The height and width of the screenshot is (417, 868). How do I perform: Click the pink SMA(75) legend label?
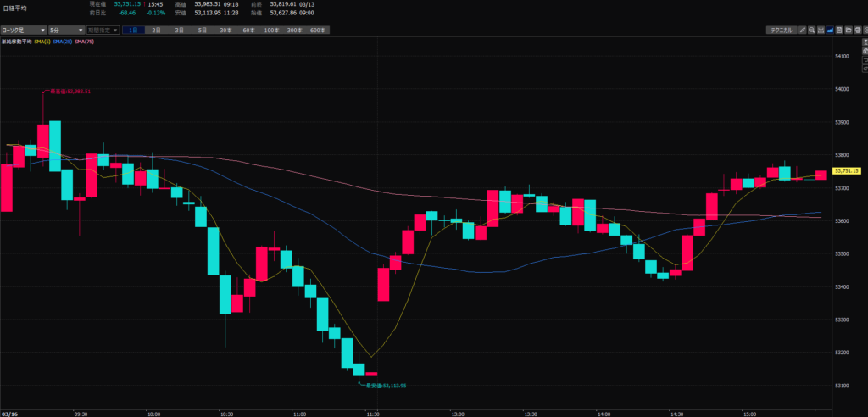click(84, 41)
